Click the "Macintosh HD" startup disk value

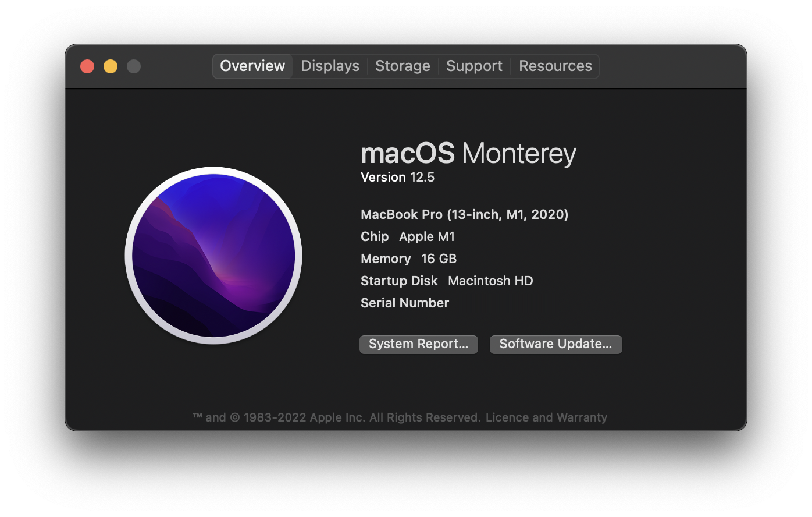click(490, 281)
